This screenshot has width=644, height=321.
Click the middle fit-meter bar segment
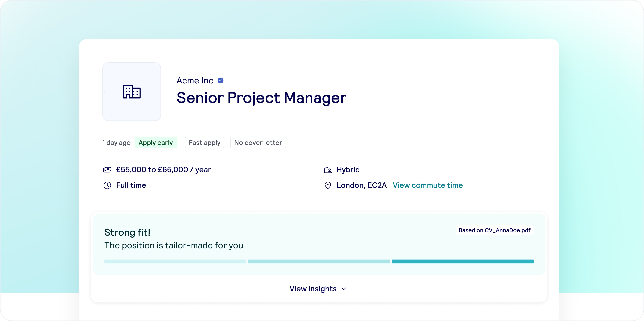click(x=319, y=261)
